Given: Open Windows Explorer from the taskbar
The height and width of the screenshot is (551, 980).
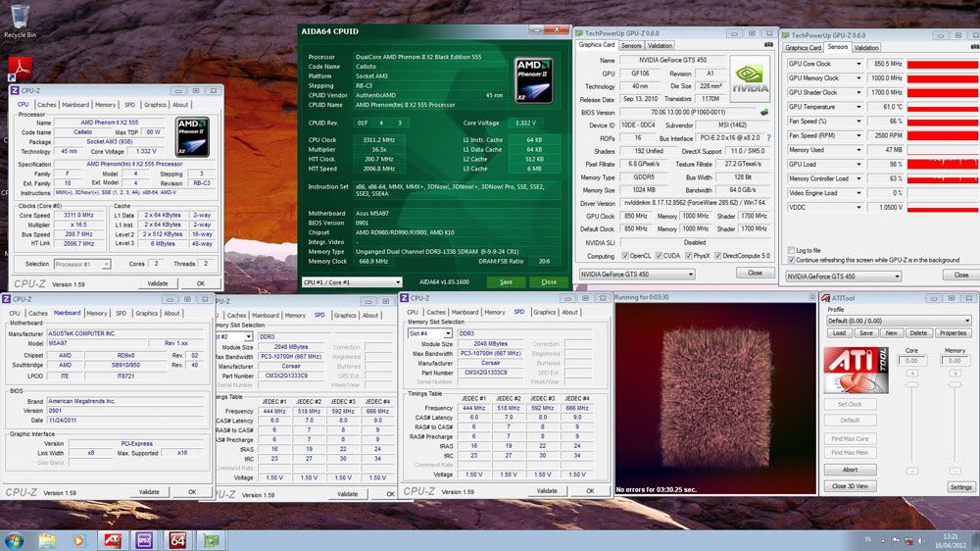Looking at the screenshot, I should pos(47,540).
